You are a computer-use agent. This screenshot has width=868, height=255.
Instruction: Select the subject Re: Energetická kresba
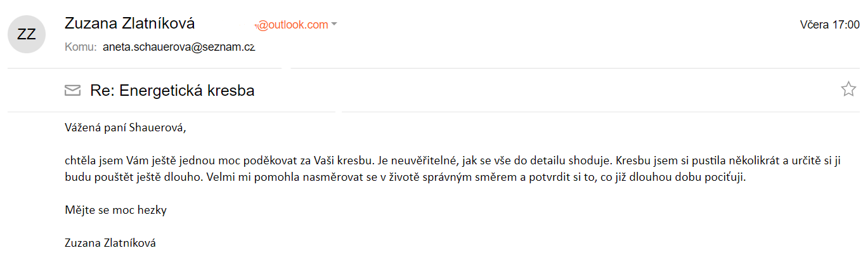(x=172, y=91)
